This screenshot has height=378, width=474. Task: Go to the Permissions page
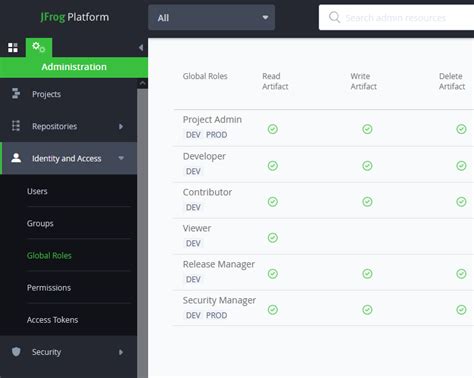click(49, 287)
